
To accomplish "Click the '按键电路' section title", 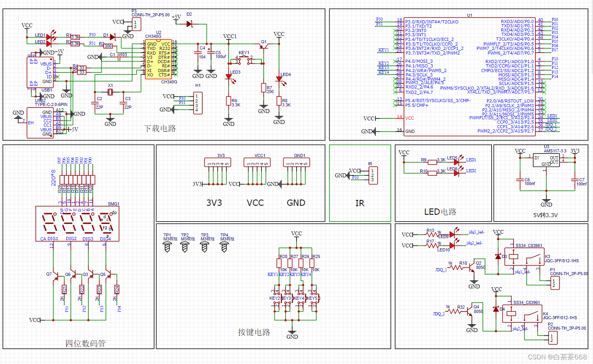I will click(254, 332).
